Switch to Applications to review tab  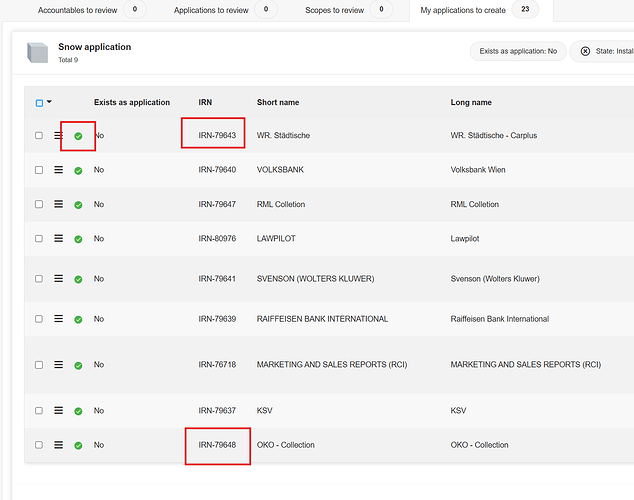coord(211,10)
